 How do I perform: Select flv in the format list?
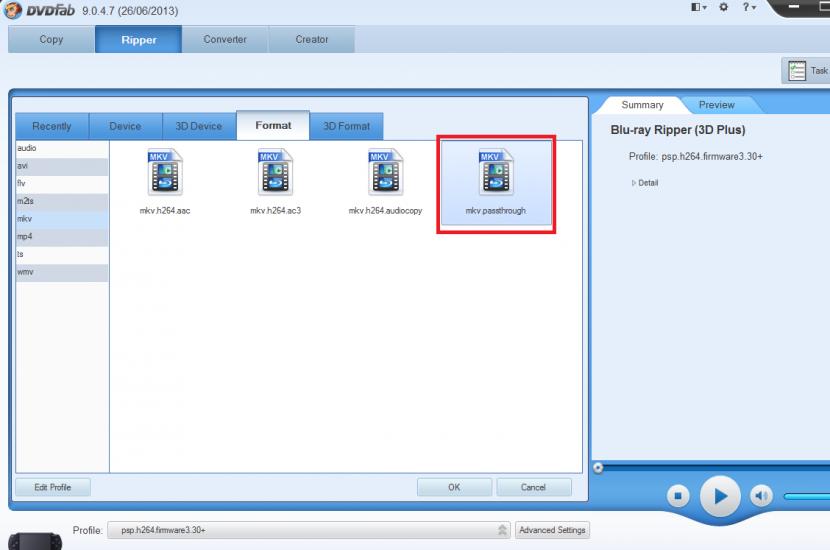click(x=62, y=184)
